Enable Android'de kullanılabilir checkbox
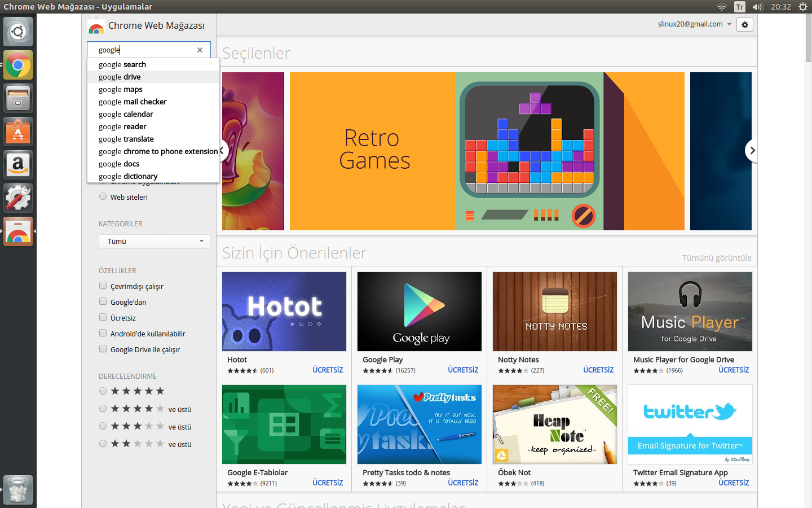 (103, 333)
